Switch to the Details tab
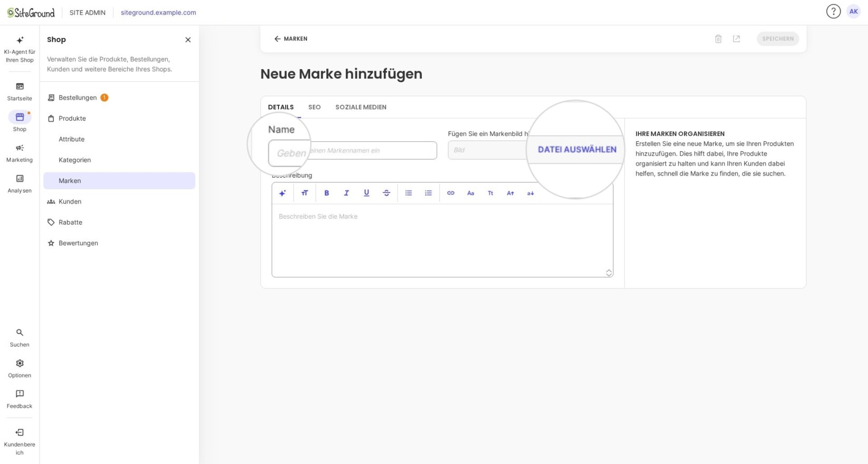 tap(281, 107)
